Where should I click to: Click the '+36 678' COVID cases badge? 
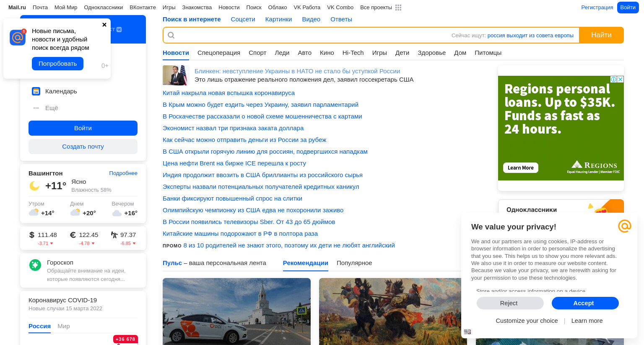coord(125,339)
